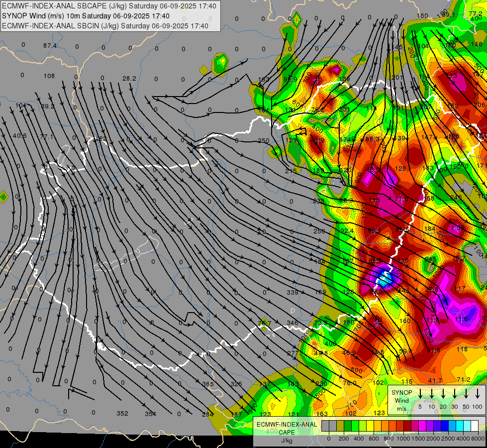Image resolution: width=487 pixels, height=448 pixels.
Task: Click the 77.1 value on the map
Action: tap(47, 136)
